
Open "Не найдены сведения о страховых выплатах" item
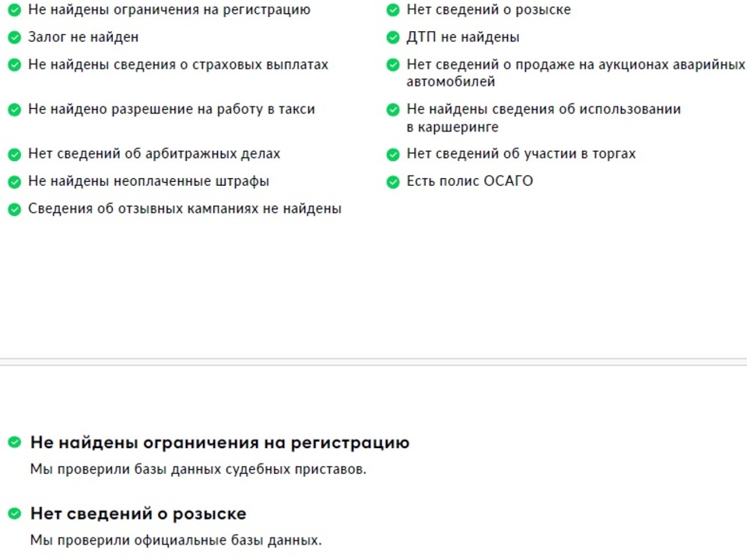click(178, 65)
